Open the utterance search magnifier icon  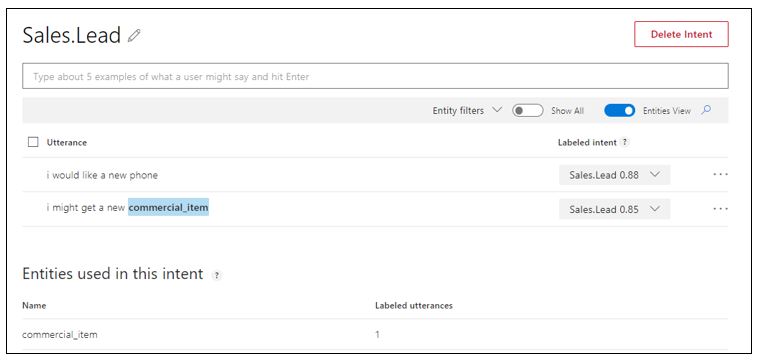(x=706, y=110)
